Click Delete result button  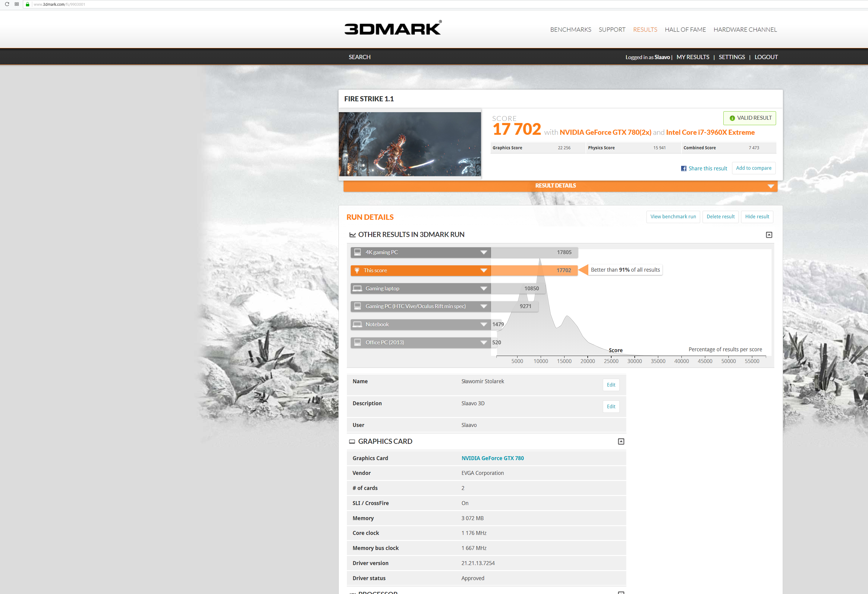720,217
